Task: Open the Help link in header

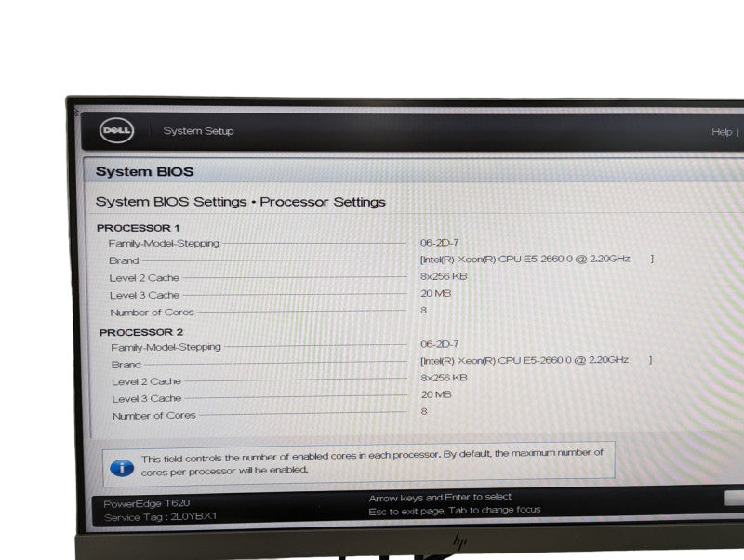Action: 722,132
